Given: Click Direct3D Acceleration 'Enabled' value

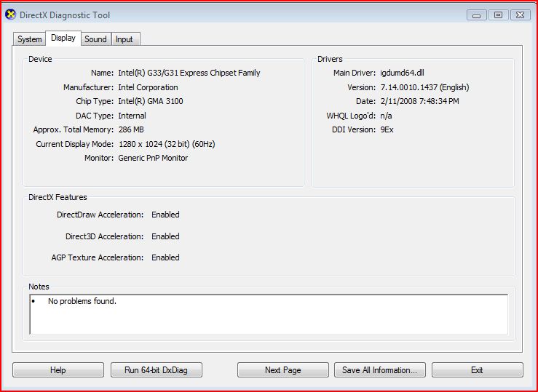Looking at the screenshot, I should pyautogui.click(x=165, y=236).
